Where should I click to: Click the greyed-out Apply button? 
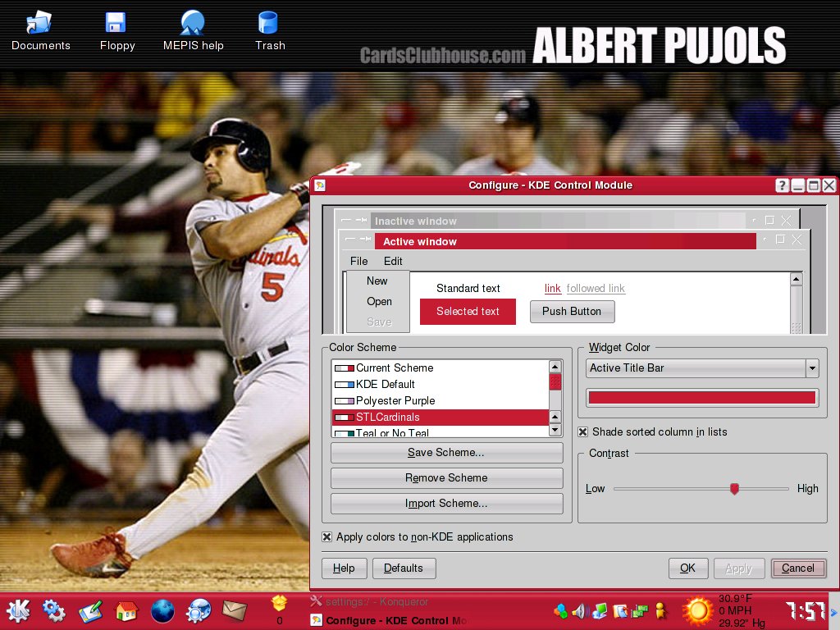click(739, 568)
